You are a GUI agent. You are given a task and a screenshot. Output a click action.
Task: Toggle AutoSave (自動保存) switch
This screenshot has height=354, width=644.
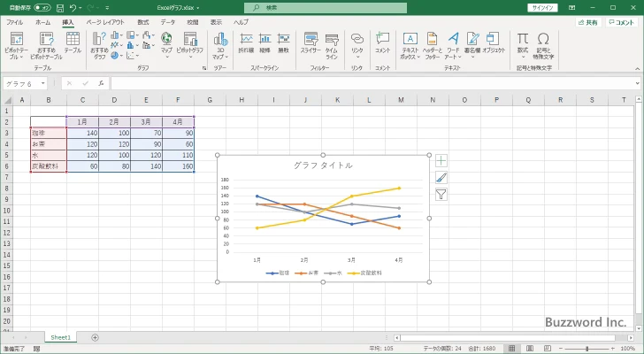pyautogui.click(x=42, y=8)
